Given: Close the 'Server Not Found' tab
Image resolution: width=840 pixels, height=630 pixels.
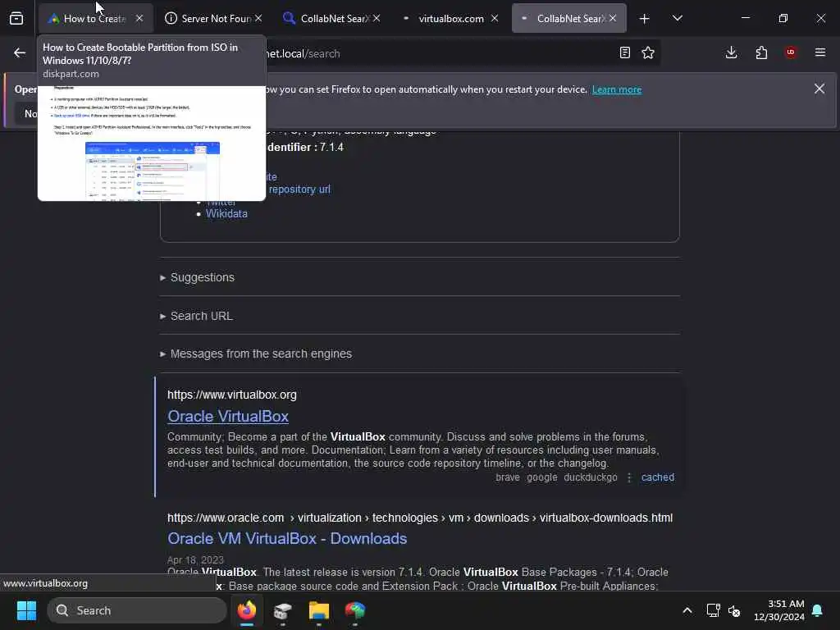Looking at the screenshot, I should coord(258,18).
